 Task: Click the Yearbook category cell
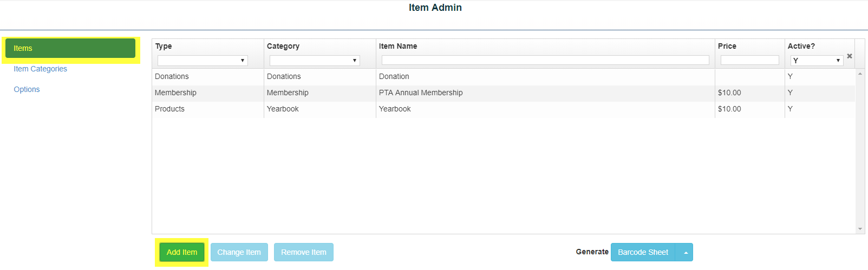pyautogui.click(x=320, y=109)
